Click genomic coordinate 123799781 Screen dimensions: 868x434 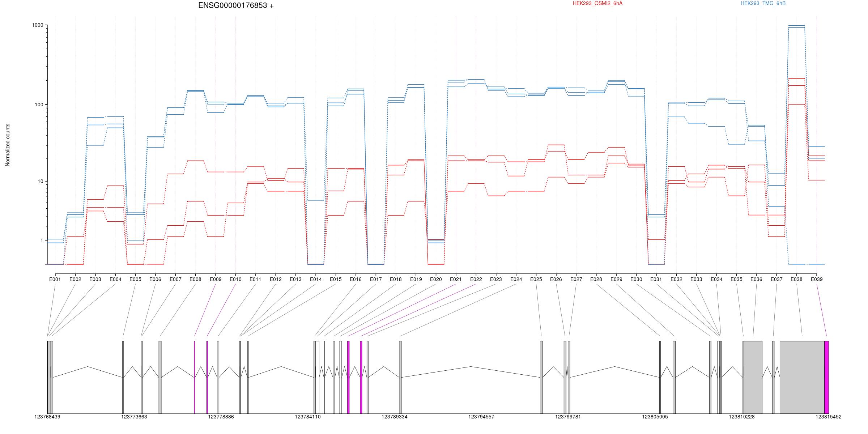click(568, 417)
